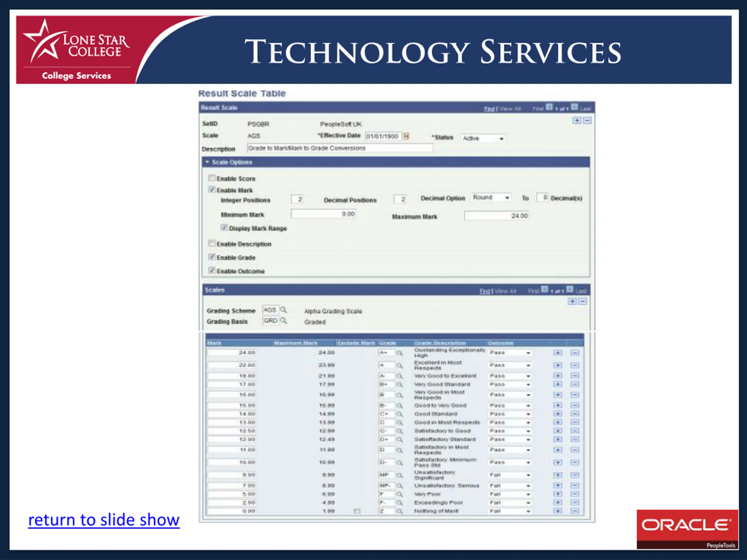
Task: Add a row in Result Scale header
Action: click(x=577, y=120)
